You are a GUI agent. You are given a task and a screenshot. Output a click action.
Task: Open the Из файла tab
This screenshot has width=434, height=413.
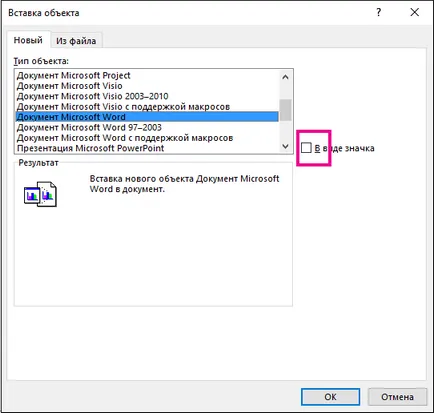76,41
